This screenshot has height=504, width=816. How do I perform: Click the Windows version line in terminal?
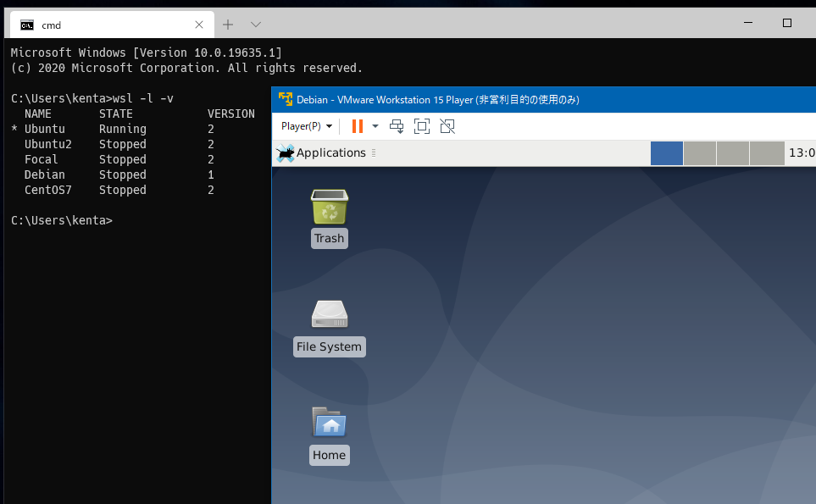[147, 53]
